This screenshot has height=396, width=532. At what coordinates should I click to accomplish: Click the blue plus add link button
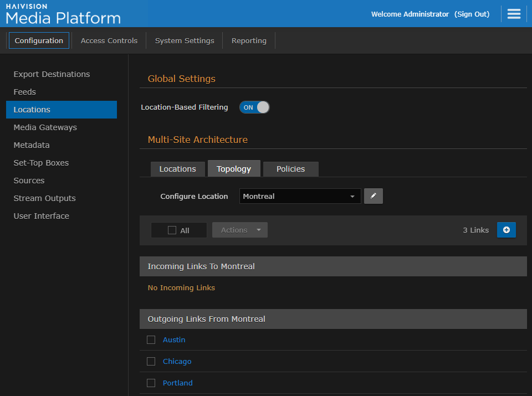click(x=506, y=230)
